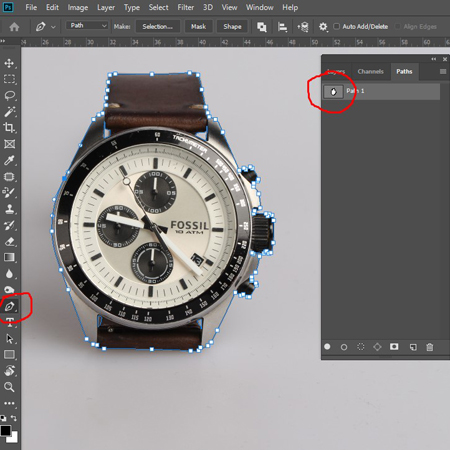Delete the current path
This screenshot has height=450, width=450.
click(x=430, y=347)
